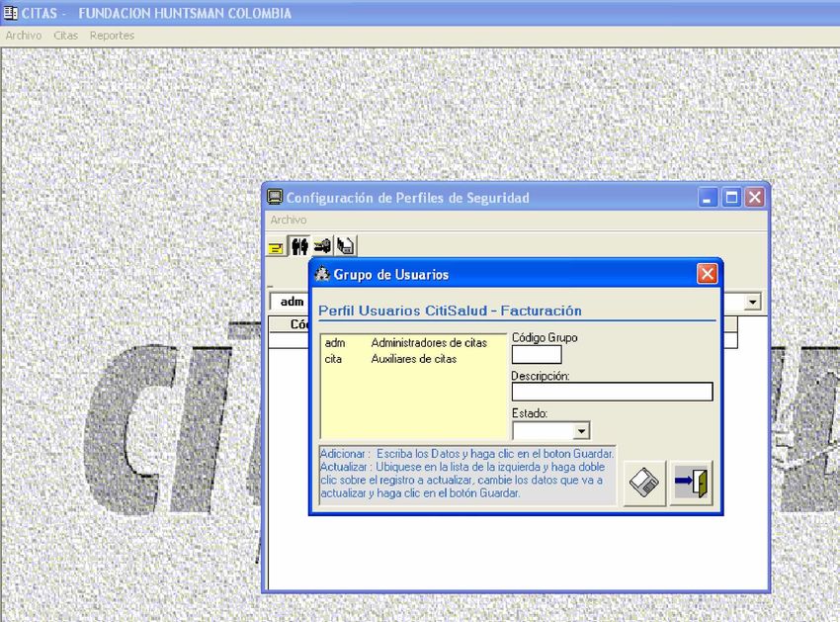The image size is (840, 622).
Task: Open the Citas menu
Action: point(66,36)
